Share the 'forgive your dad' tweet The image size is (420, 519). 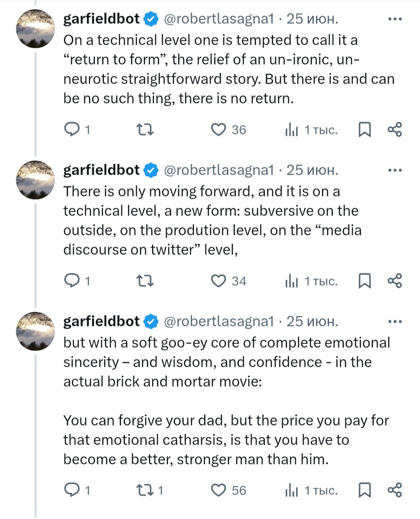pyautogui.click(x=395, y=490)
